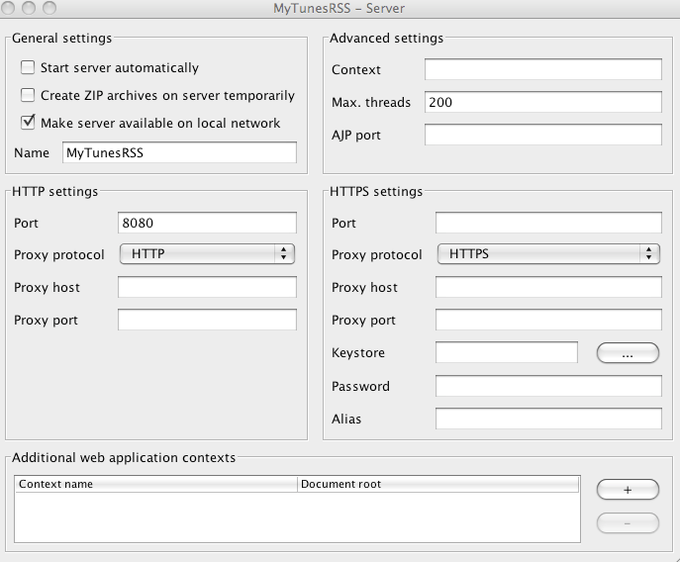Screen dimensions: 680x562
Task: Click the HTTPS Password field
Action: [548, 386]
